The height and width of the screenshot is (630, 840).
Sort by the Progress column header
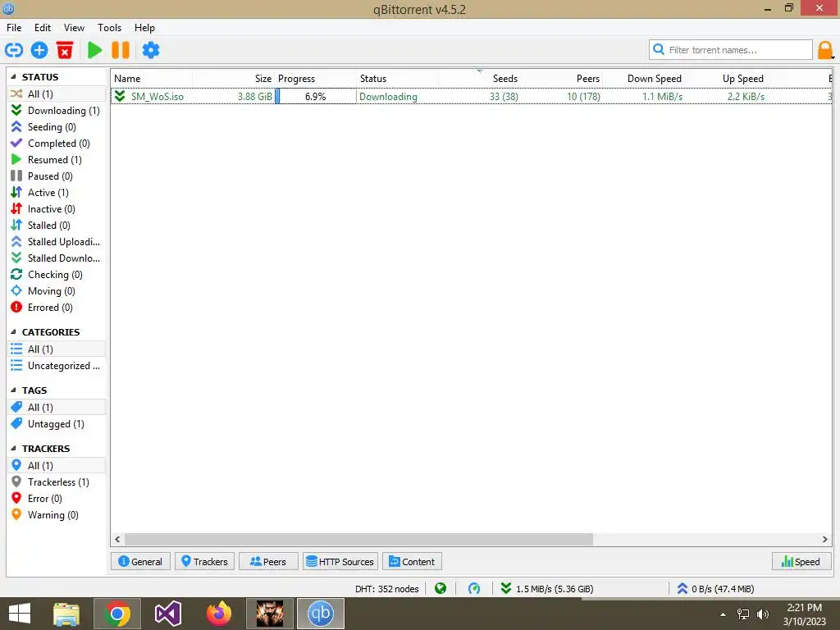[x=316, y=79]
